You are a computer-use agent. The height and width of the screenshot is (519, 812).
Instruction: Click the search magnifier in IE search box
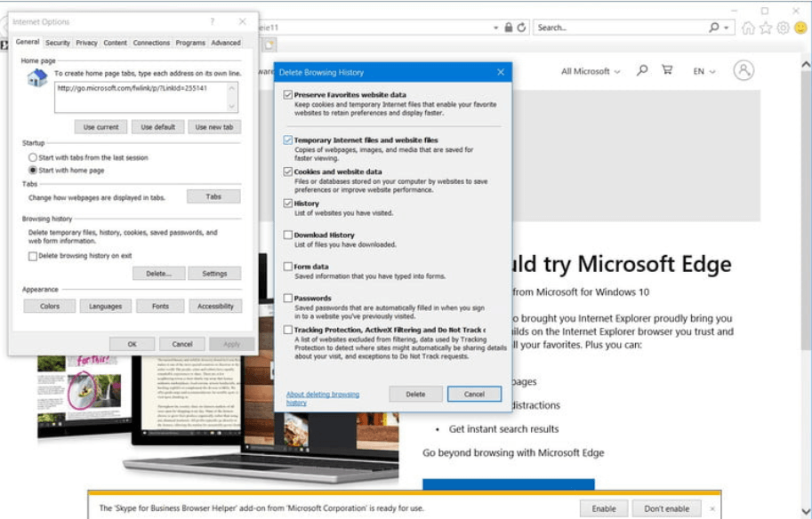(714, 27)
